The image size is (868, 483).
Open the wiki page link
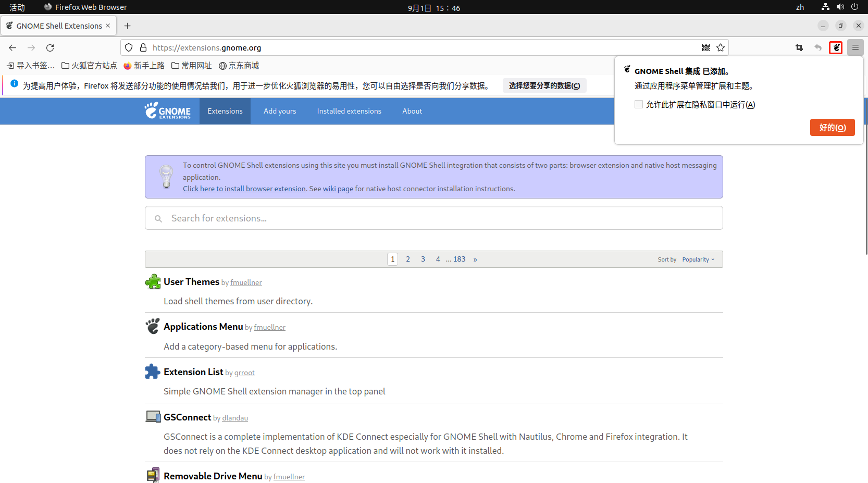click(x=338, y=189)
